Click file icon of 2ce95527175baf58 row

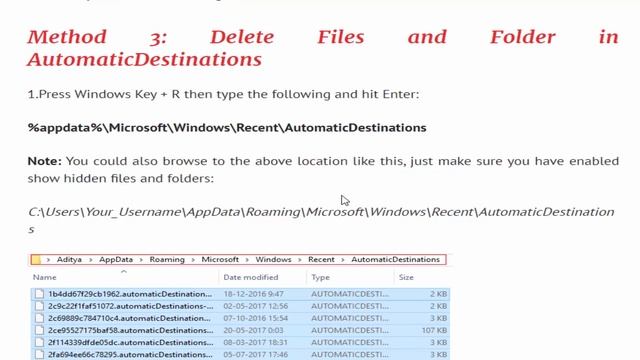click(39, 330)
